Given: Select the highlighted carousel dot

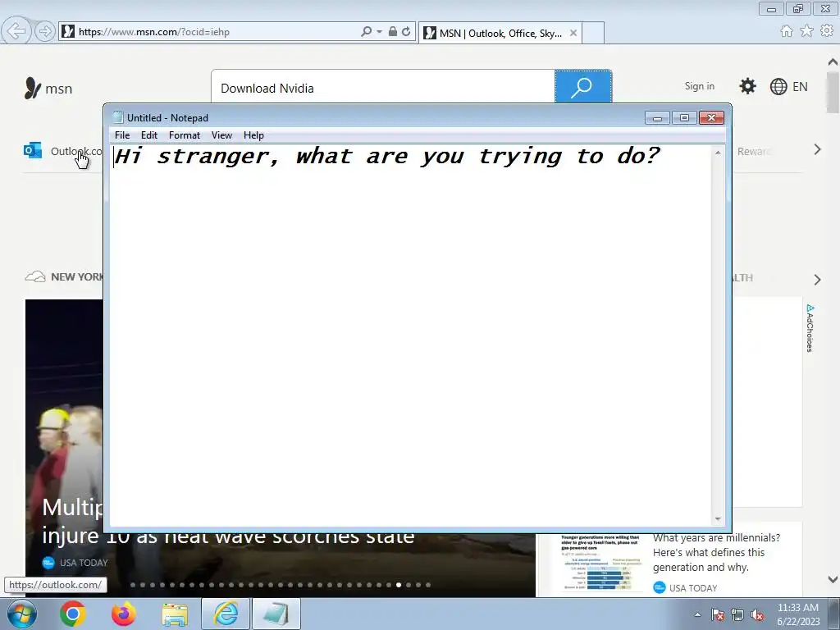Looking at the screenshot, I should 399,585.
